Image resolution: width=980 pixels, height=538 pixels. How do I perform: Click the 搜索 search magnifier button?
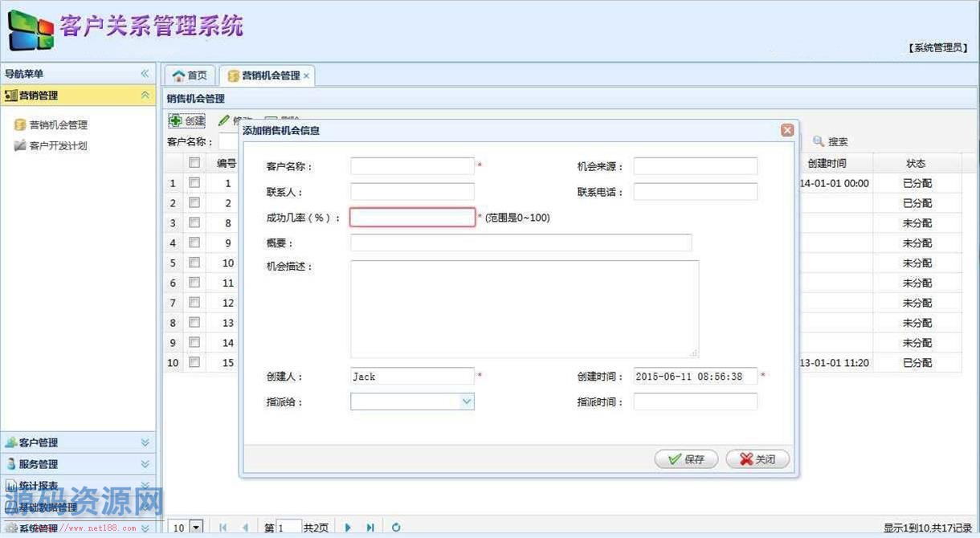point(830,141)
